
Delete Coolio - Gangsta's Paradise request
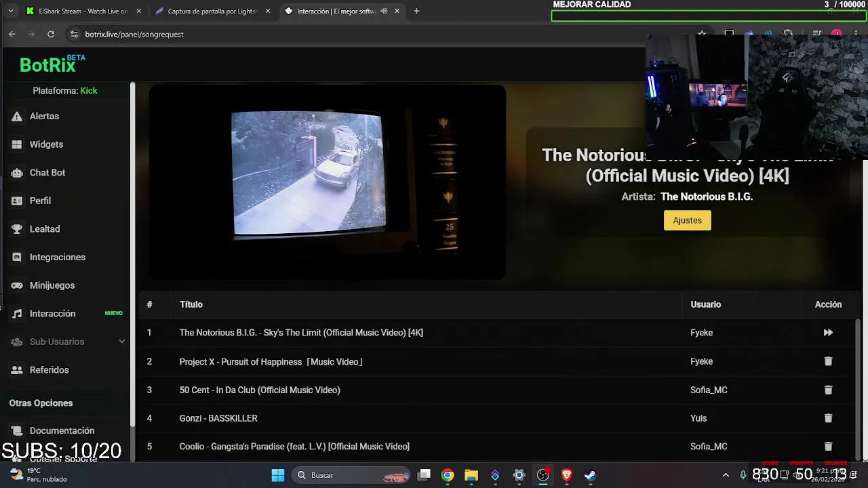point(828,447)
